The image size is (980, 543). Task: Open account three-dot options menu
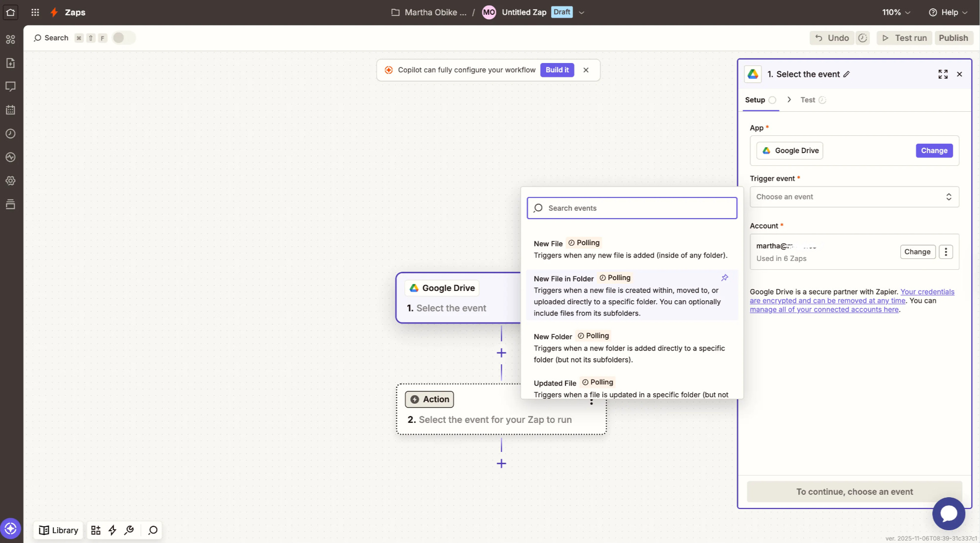click(946, 252)
